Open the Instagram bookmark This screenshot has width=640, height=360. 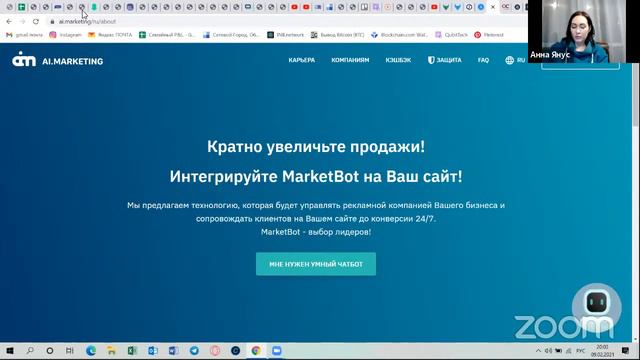(x=66, y=35)
